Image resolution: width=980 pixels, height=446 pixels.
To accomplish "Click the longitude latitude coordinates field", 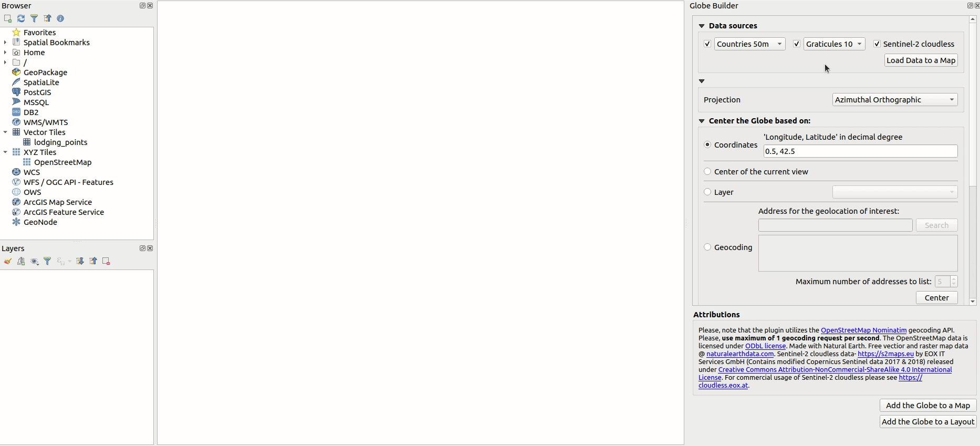I will pyautogui.click(x=860, y=151).
